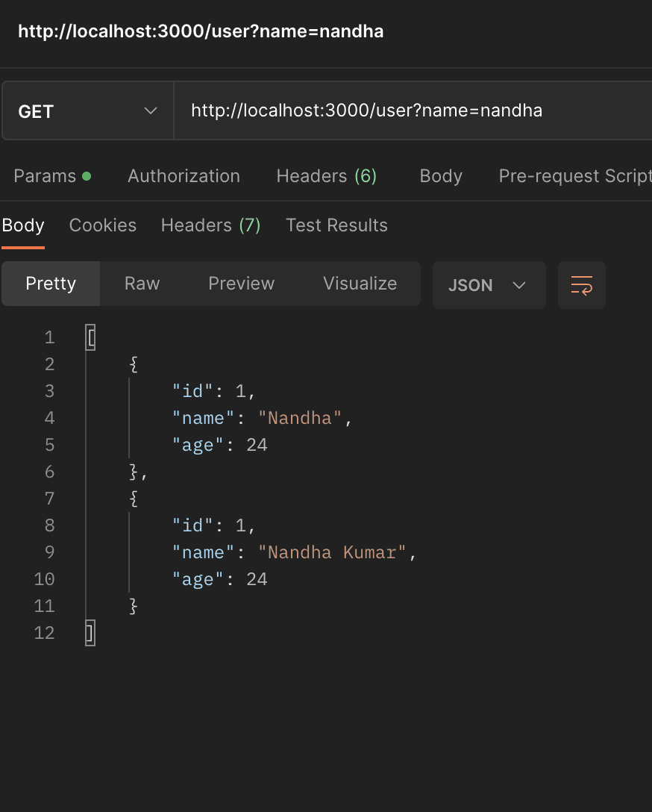The width and height of the screenshot is (652, 812).
Task: Click line number 12 in gutter
Action: coord(45,633)
